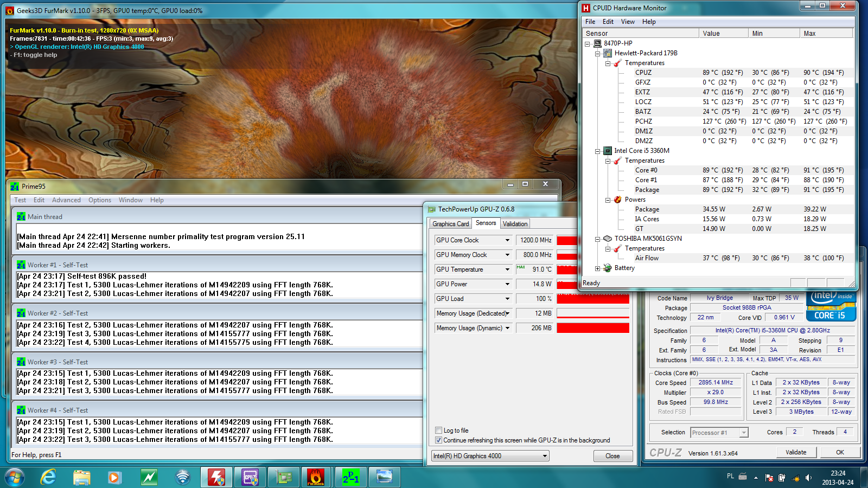Collapse the TOSHIBA MK5061GSYN node

pos(598,239)
